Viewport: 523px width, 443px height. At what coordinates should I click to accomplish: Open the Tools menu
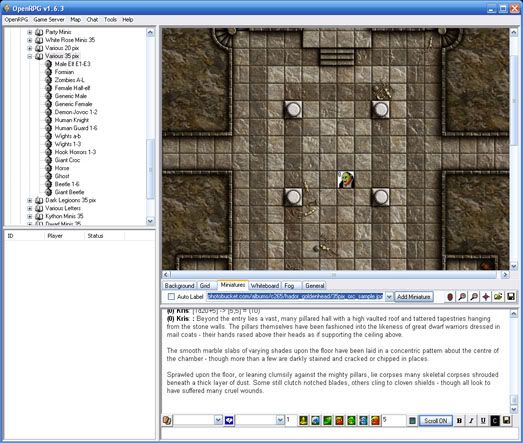tap(110, 20)
